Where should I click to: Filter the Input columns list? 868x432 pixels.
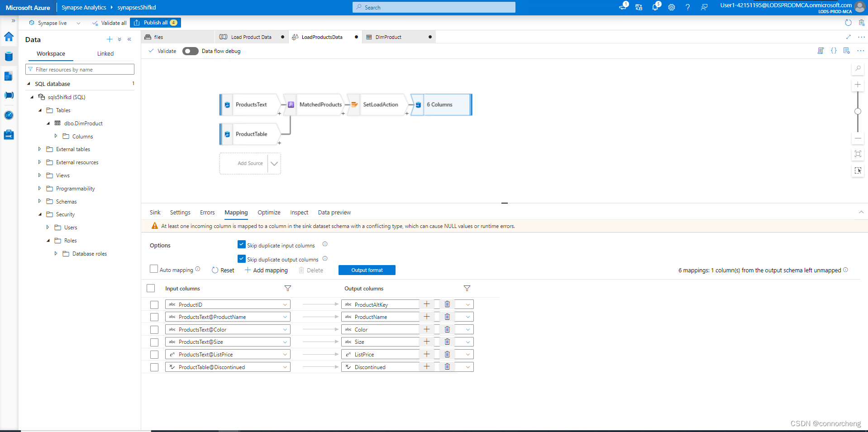(288, 288)
